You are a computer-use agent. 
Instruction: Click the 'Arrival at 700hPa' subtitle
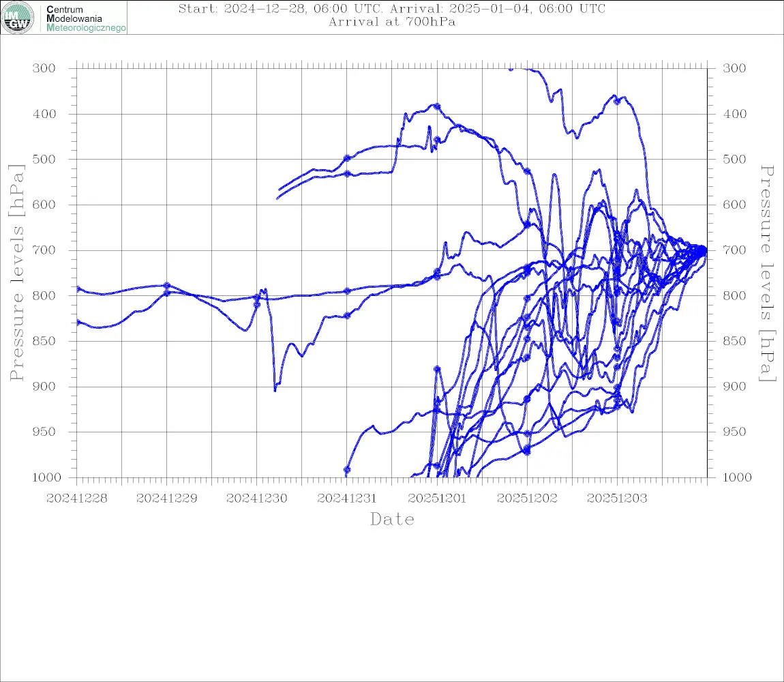[392, 22]
